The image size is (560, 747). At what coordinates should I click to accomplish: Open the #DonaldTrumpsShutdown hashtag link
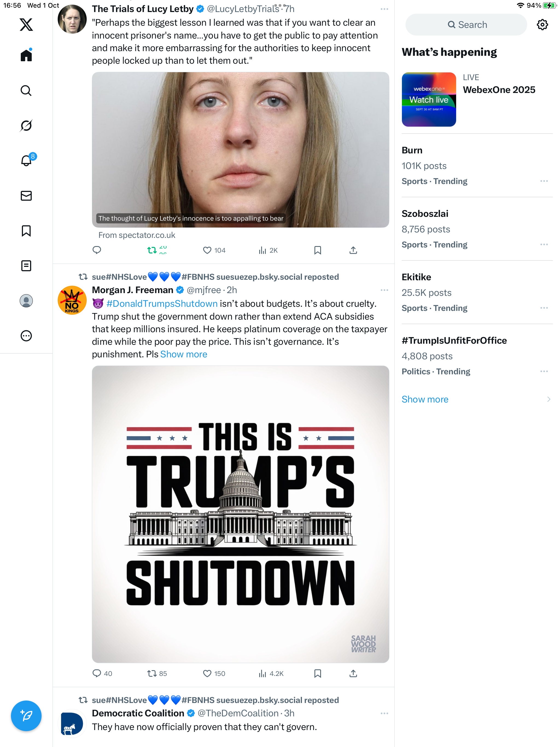pos(162,304)
